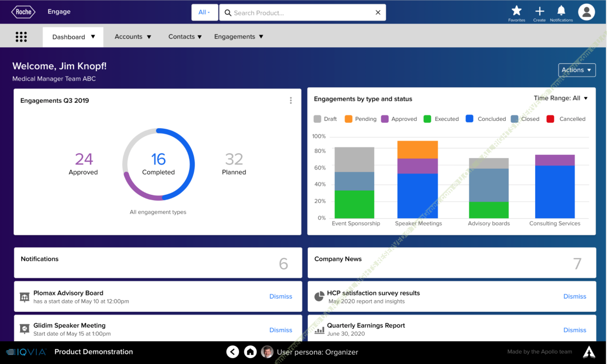
Task: Expand the Dashboard menu arrow
Action: (x=93, y=37)
